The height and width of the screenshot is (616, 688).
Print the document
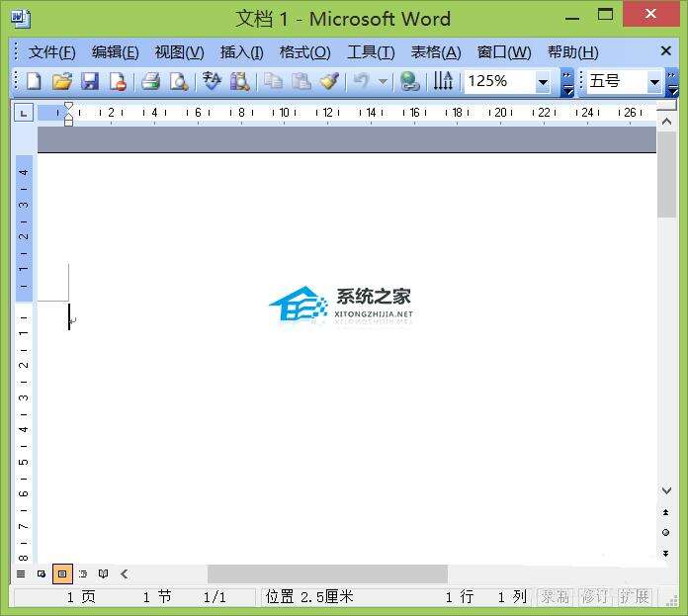pyautogui.click(x=151, y=81)
